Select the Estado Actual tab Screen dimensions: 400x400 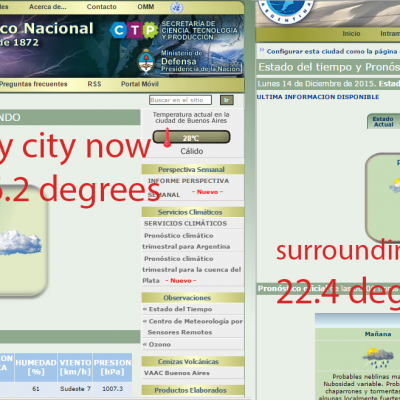coord(383,122)
